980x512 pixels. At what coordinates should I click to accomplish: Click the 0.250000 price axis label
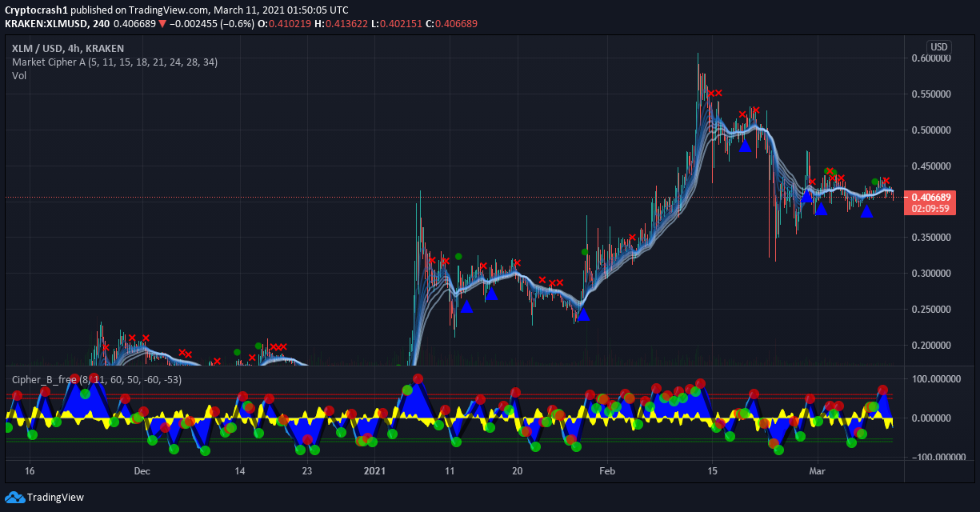930,310
